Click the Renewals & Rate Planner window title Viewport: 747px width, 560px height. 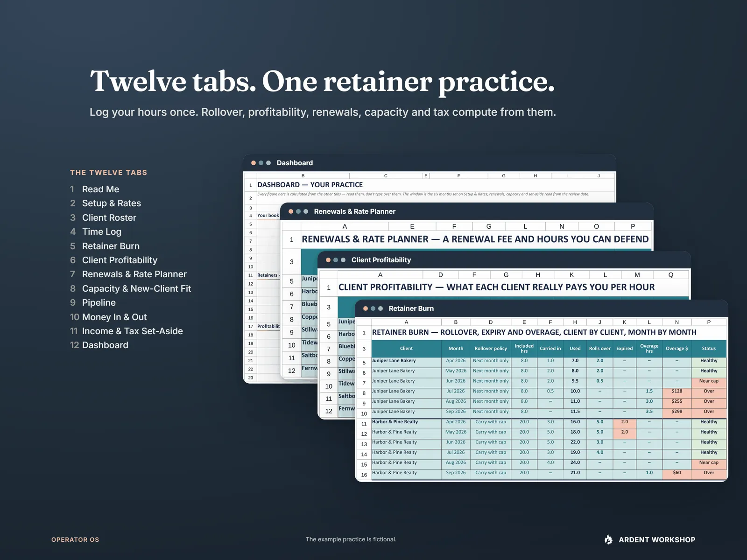coord(354,211)
